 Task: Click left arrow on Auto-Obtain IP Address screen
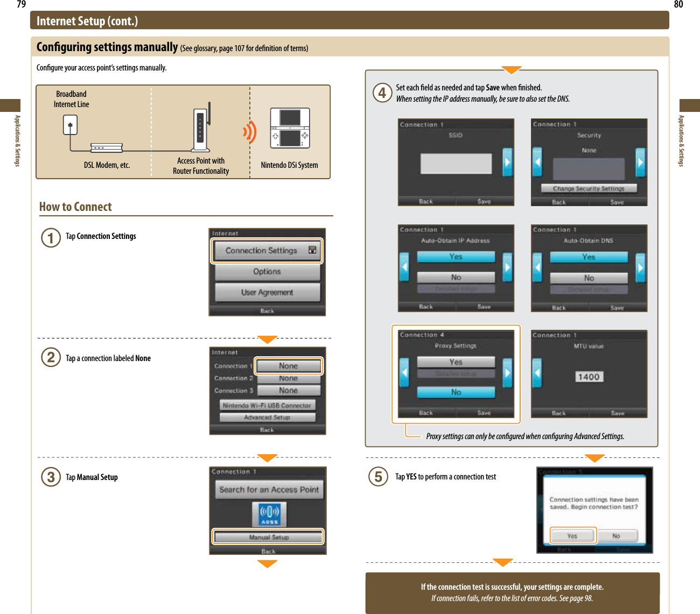pyautogui.click(x=404, y=266)
